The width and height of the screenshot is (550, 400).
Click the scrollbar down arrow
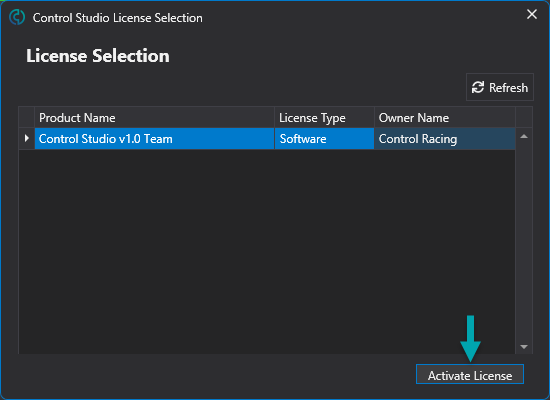pos(524,346)
